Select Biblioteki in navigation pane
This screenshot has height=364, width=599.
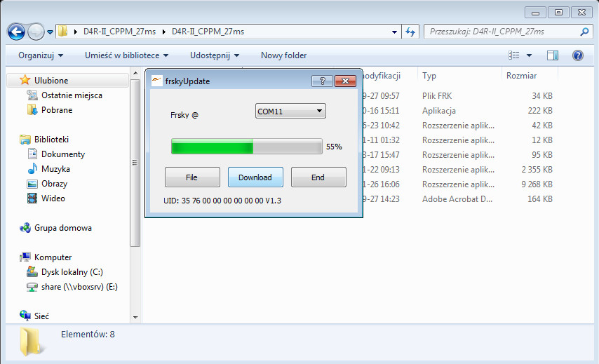(x=51, y=140)
